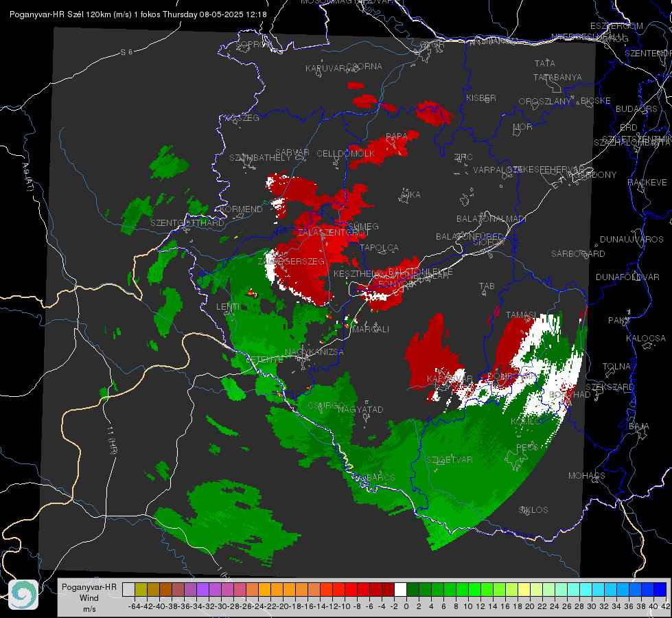Click the Poganyvar-HR Wind m/s legend label
This screenshot has width=672, height=618.
click(x=89, y=598)
